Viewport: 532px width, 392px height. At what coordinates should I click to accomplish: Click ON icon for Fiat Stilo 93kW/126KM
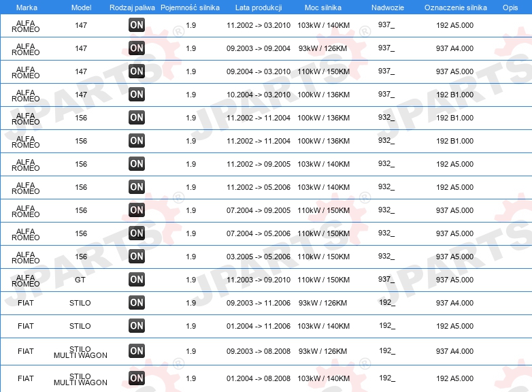pyautogui.click(x=137, y=303)
